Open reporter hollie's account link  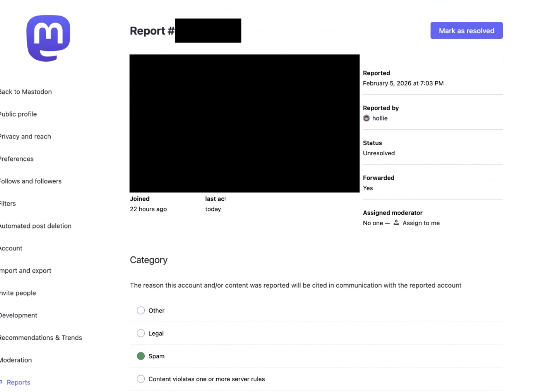pos(380,118)
